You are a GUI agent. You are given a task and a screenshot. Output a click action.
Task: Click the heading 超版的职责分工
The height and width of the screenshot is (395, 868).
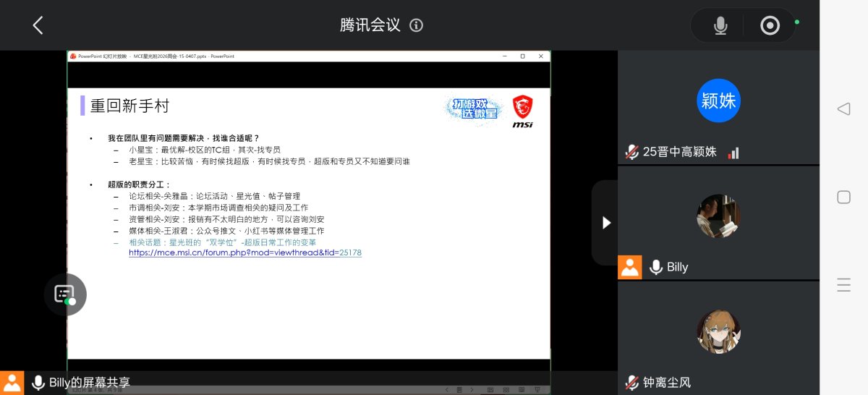click(x=140, y=184)
